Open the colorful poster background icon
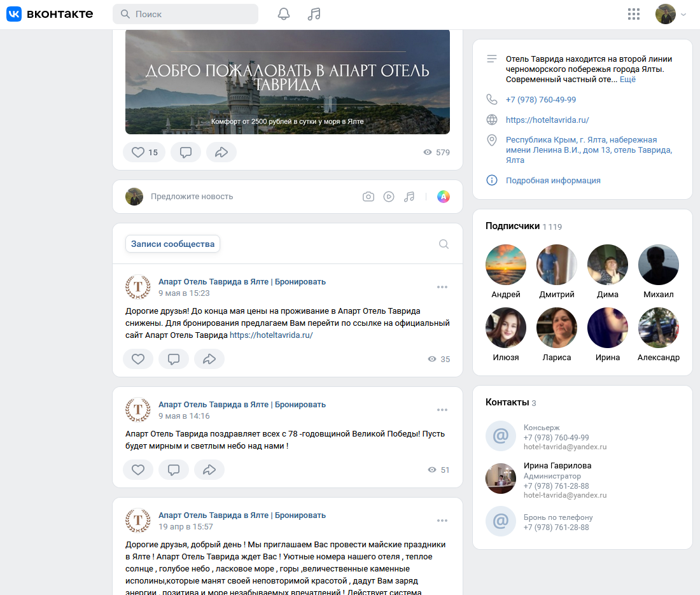Viewport: 700px width, 595px height. click(444, 197)
